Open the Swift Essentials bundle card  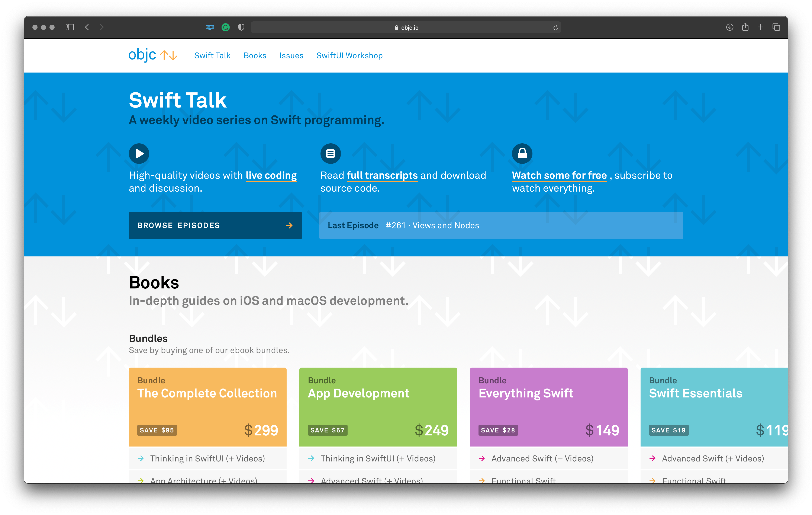(x=714, y=407)
